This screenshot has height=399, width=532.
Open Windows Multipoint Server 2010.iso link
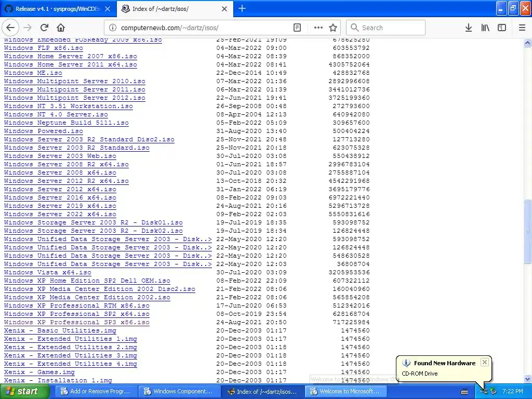click(x=75, y=81)
